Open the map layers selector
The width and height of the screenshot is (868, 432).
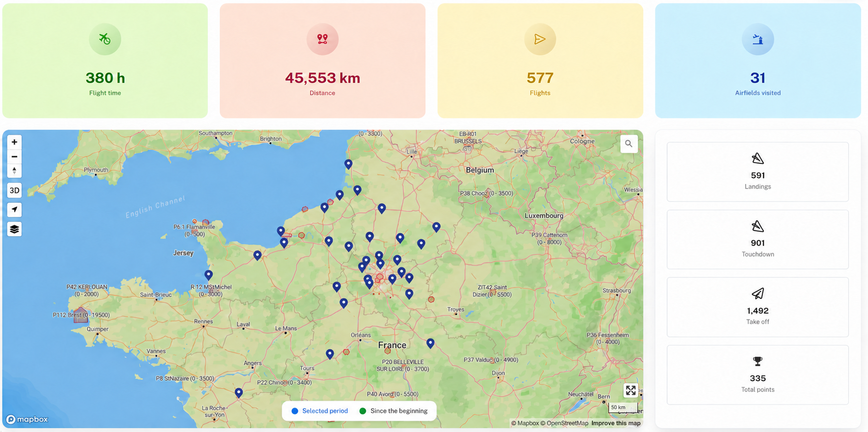(14, 229)
